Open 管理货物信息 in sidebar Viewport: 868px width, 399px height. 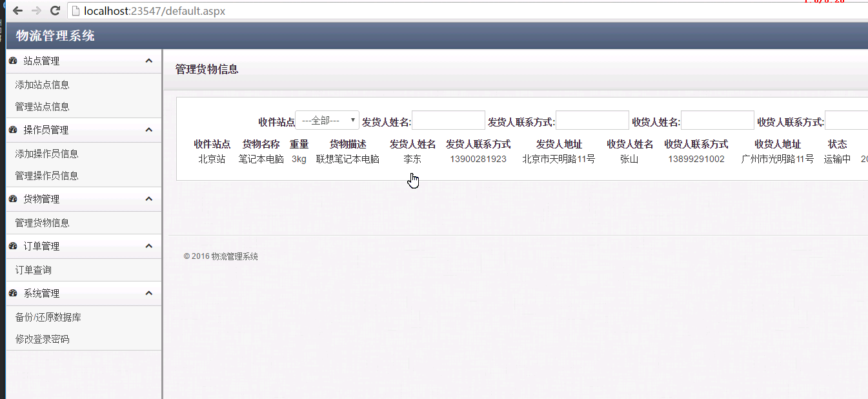43,223
